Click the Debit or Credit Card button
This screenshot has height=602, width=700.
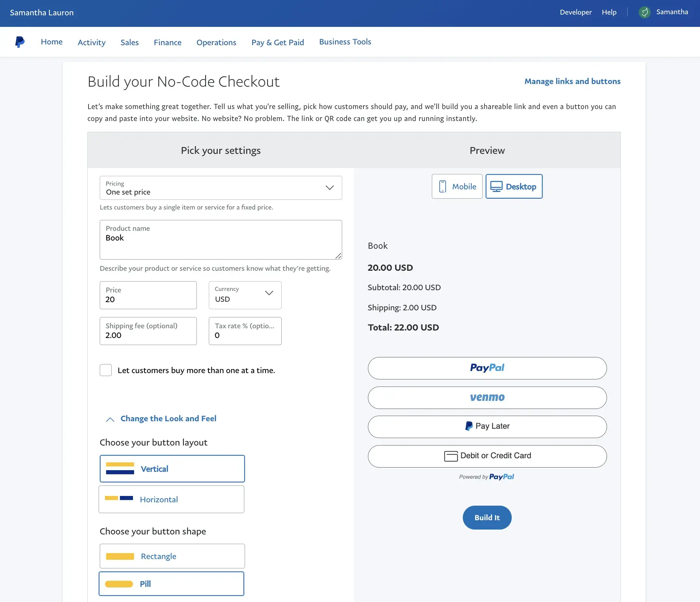coord(487,456)
